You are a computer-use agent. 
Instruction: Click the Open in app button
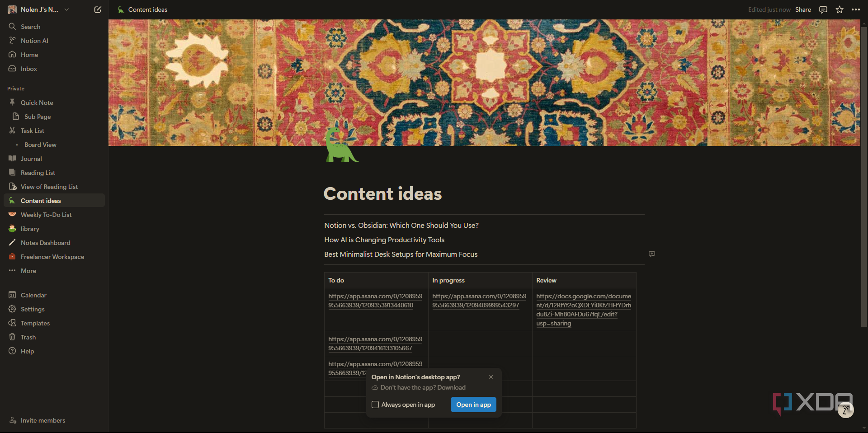pos(473,405)
